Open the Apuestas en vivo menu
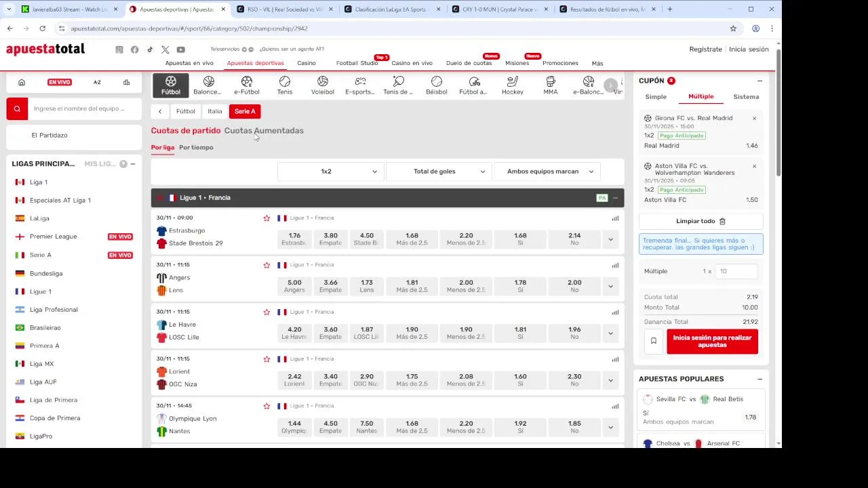Image resolution: width=868 pixels, height=488 pixels. 189,63
